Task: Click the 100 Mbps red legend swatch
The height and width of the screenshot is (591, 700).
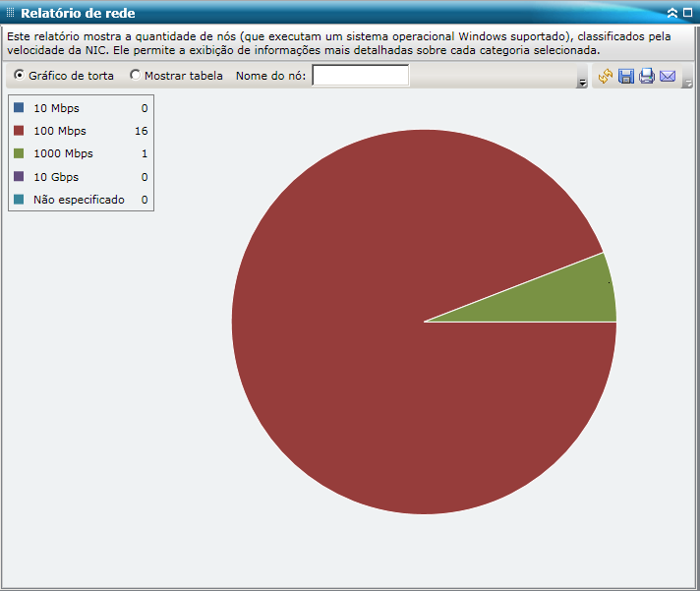Action: click(19, 131)
